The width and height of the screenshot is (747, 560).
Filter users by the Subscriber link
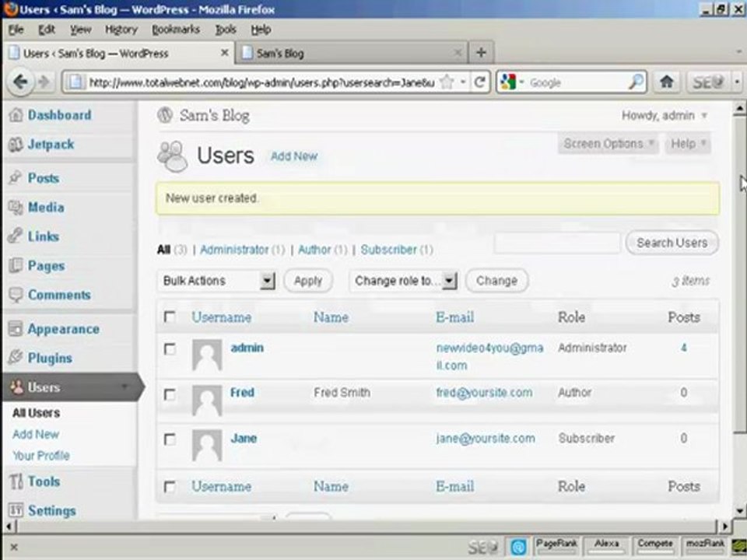[389, 250]
